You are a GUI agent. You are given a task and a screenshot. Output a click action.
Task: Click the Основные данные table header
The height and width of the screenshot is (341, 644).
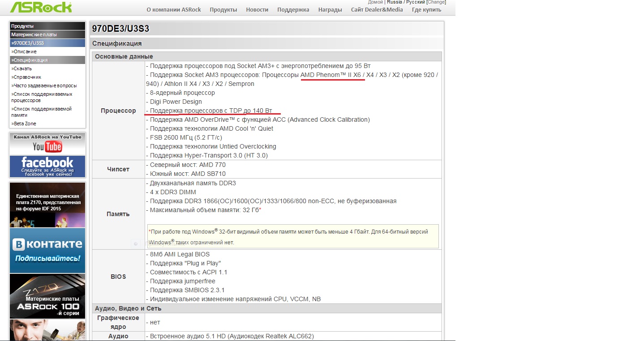(124, 56)
